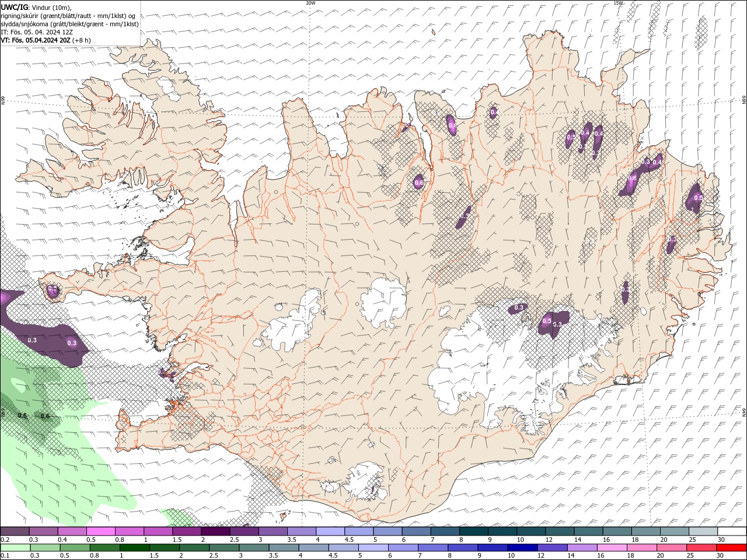Click the pale lavender 4–4.5 upper legend swatch

click(x=330, y=531)
